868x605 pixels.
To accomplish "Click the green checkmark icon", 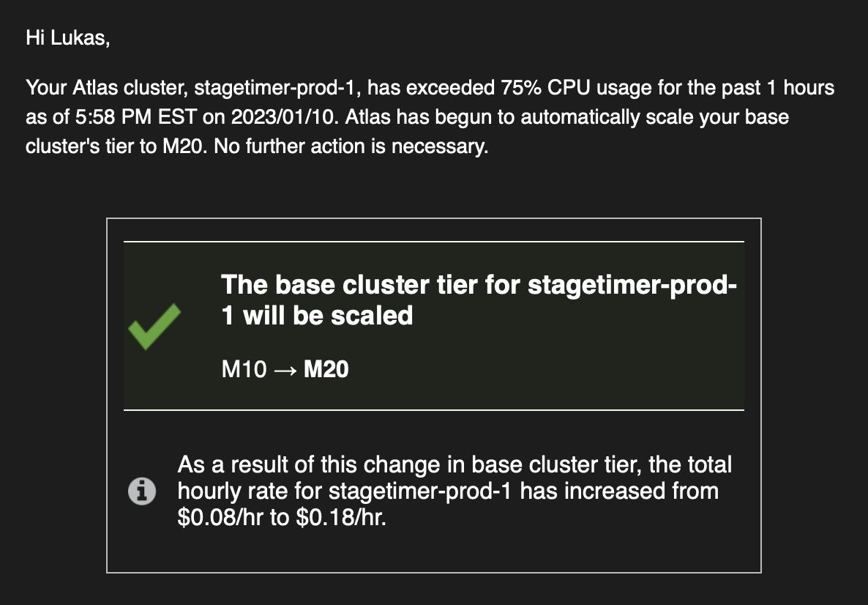I will tap(154, 327).
